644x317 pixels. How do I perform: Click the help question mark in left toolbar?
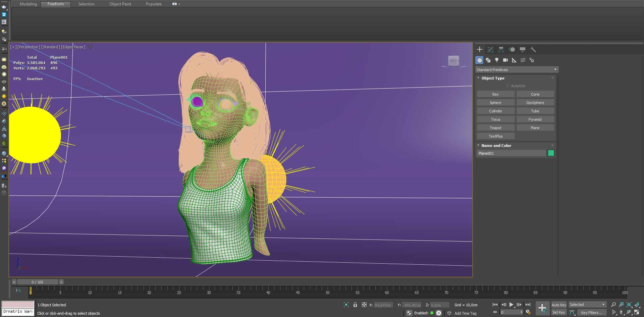4,193
